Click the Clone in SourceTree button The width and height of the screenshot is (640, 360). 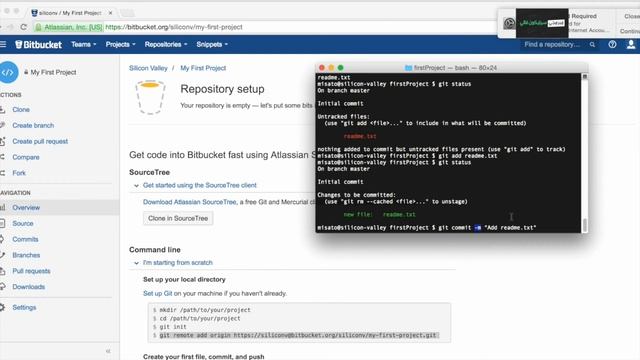click(x=178, y=218)
